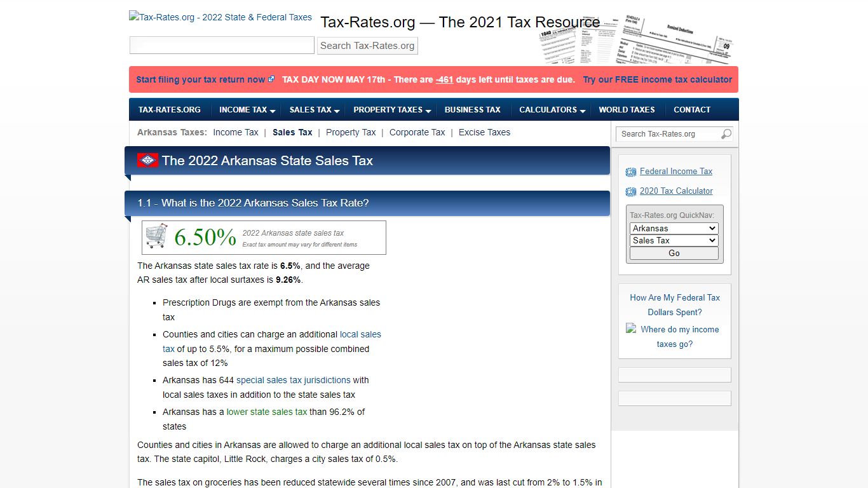This screenshot has width=868, height=488.
Task: Open the 2020 Tax Calculator link
Action: pos(676,191)
